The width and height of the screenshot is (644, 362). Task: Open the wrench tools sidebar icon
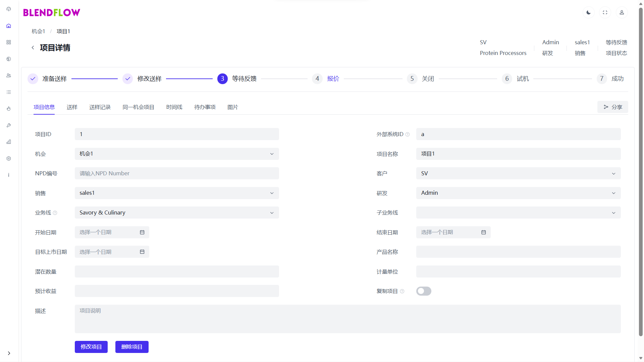click(9, 125)
